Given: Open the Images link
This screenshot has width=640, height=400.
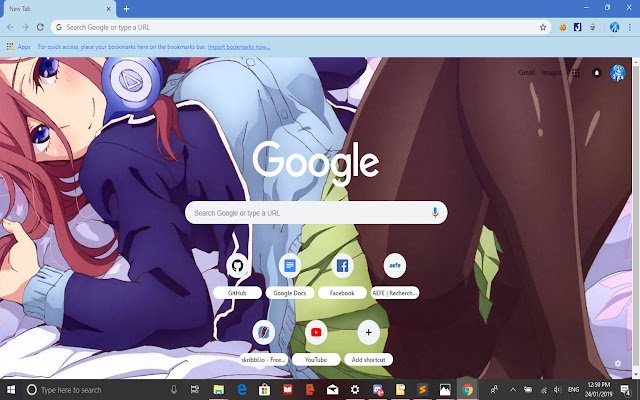Looking at the screenshot, I should click(551, 73).
